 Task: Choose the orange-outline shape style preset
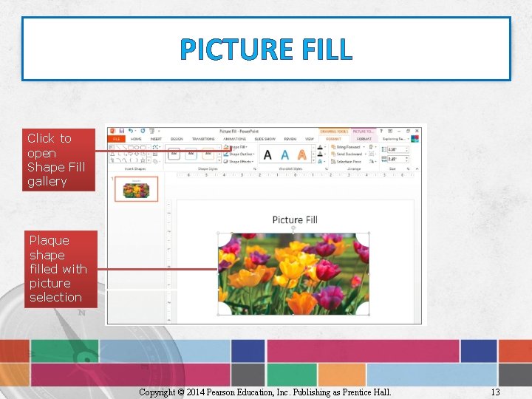(x=208, y=154)
